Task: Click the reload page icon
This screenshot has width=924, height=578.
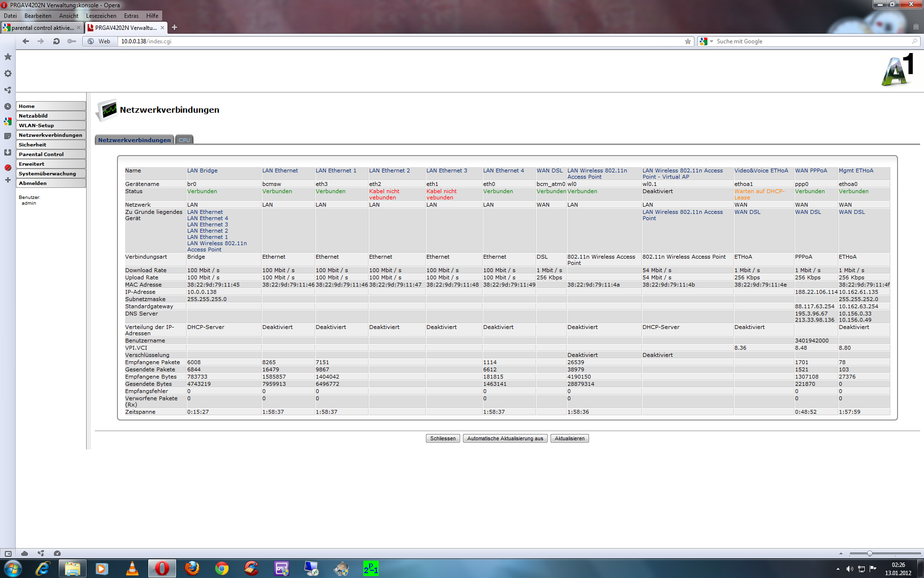Action: 56,41
